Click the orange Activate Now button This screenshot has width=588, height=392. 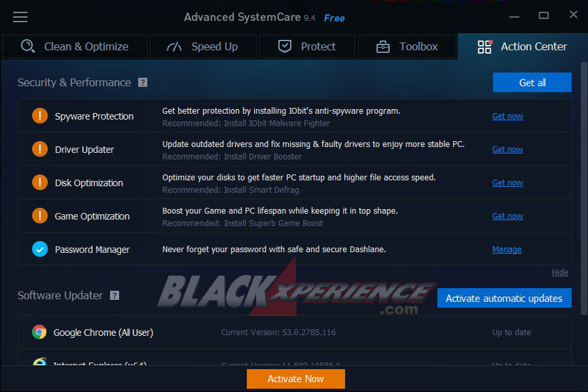click(x=296, y=379)
